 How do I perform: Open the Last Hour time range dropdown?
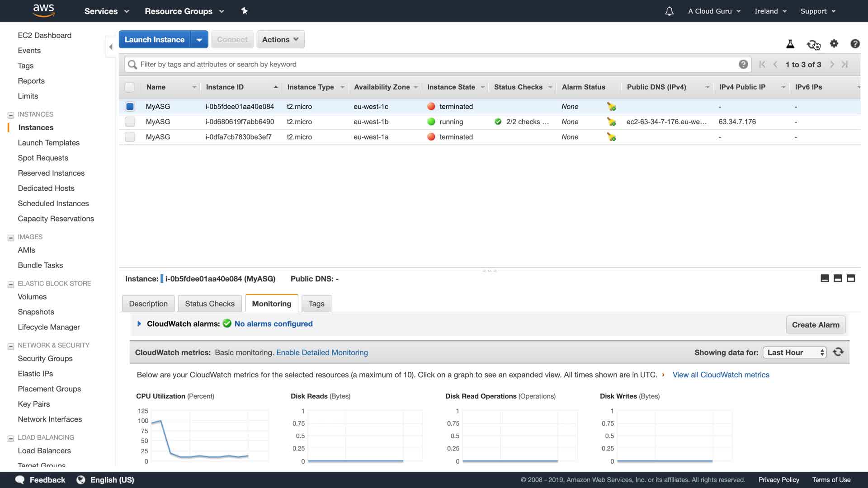point(794,352)
